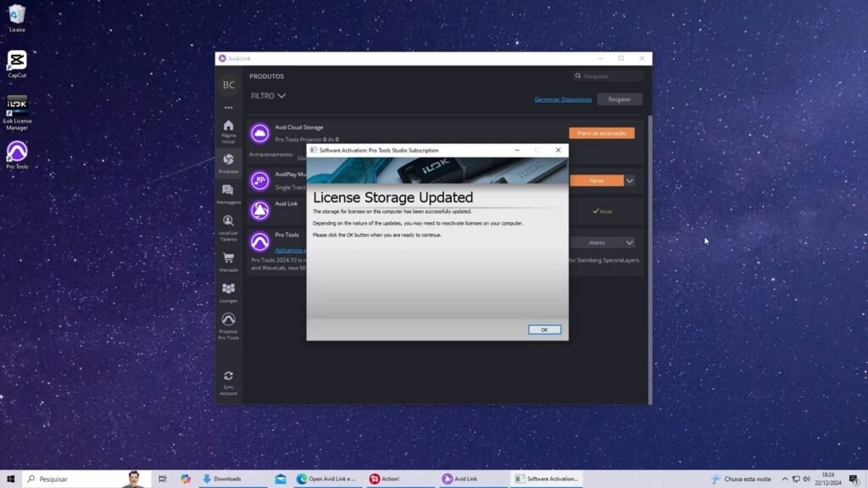868x488 pixels.
Task: Click the Plano de atualização button
Action: click(602, 133)
